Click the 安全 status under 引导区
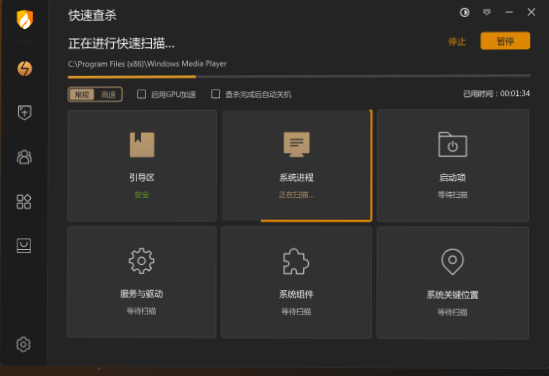The image size is (549, 376). click(x=142, y=195)
